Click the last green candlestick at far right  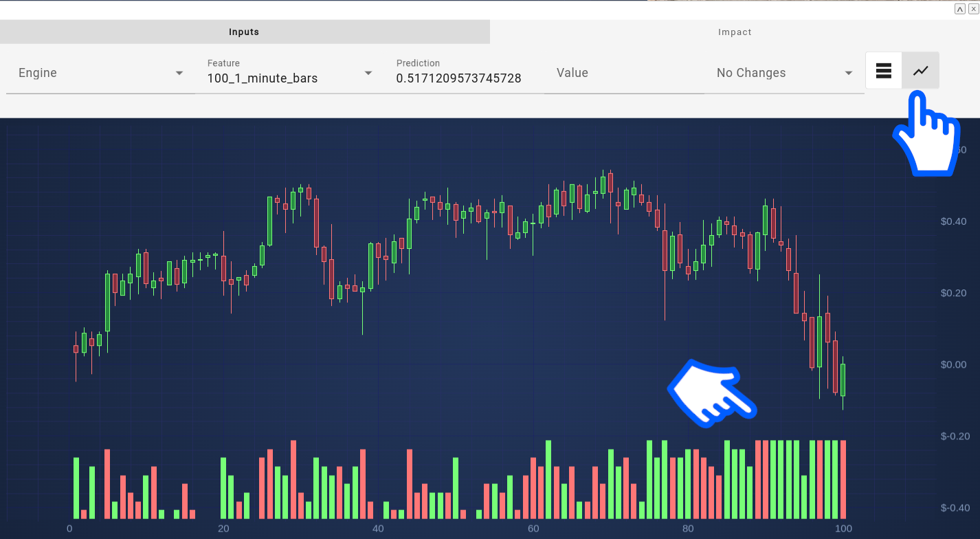click(x=843, y=379)
